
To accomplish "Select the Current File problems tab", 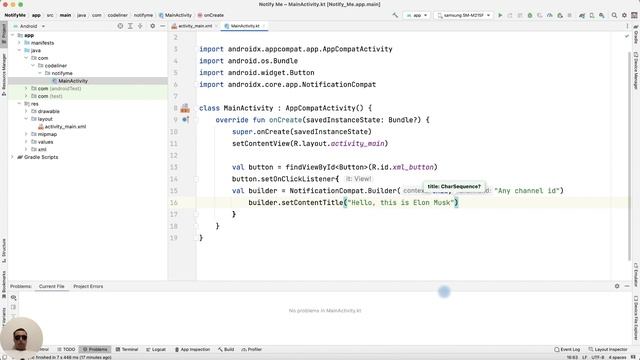I will [51, 286].
